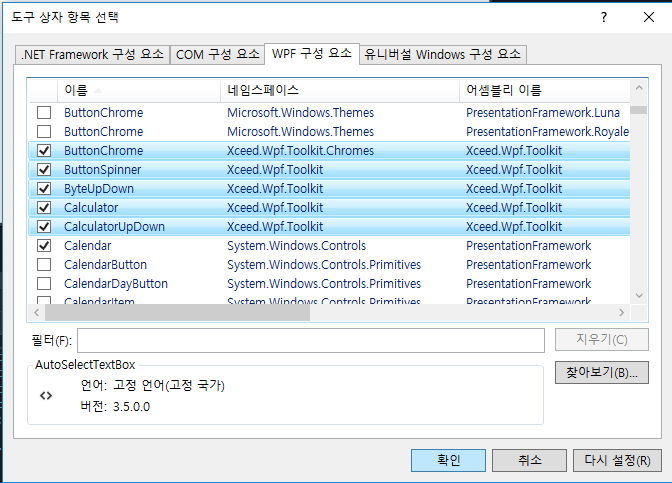The image size is (672, 483).
Task: Click the System.Windows.Controls namespace cell
Action: [x=297, y=246]
